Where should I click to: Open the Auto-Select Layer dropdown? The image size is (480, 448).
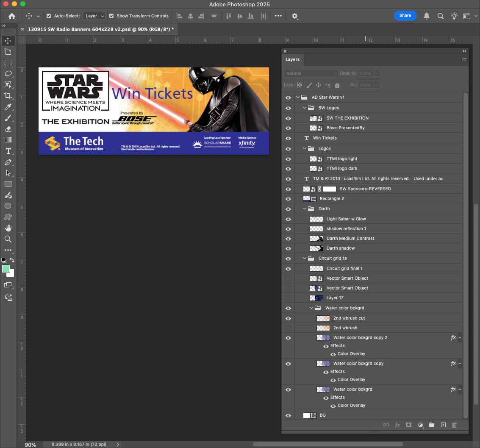[94, 16]
